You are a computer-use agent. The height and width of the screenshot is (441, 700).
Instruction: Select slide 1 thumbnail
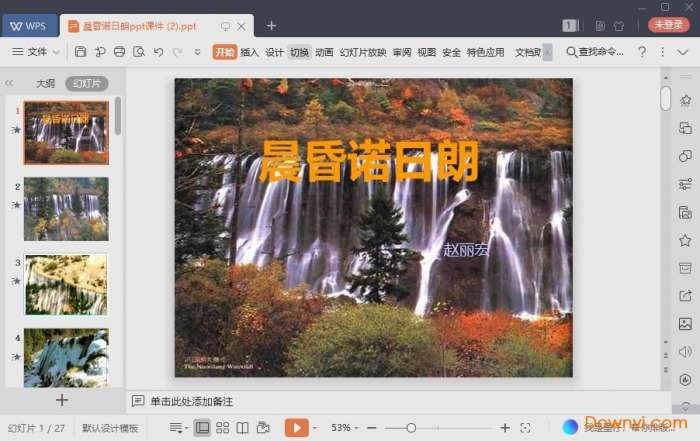(66, 133)
